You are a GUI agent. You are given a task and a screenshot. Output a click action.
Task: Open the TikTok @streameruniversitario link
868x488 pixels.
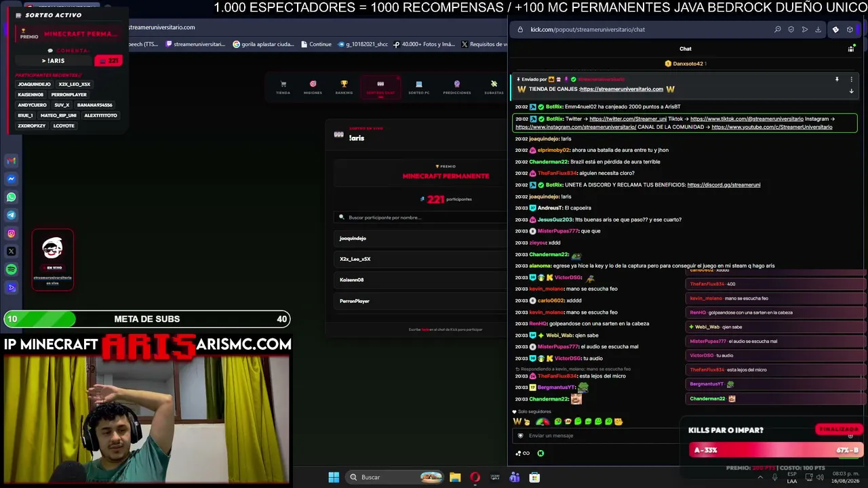(x=747, y=119)
